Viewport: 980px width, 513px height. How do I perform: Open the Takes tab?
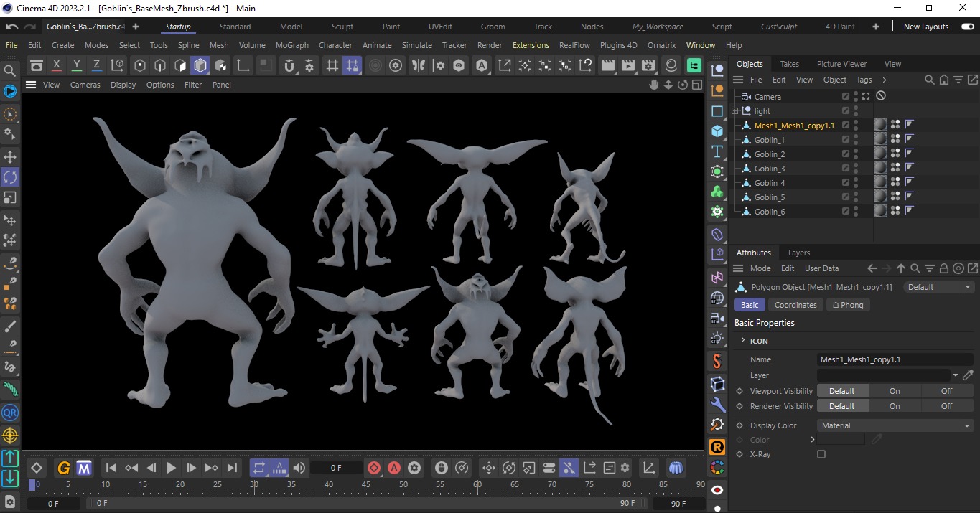click(x=789, y=64)
